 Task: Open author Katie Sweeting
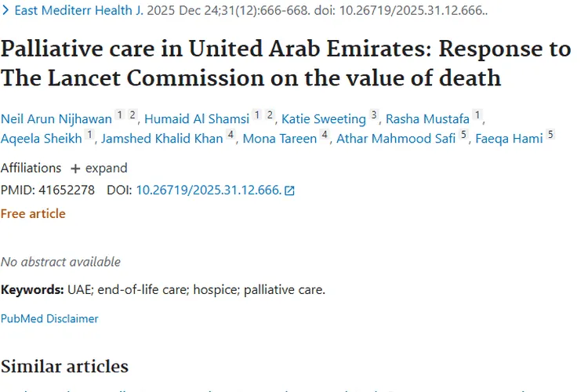[x=324, y=119]
